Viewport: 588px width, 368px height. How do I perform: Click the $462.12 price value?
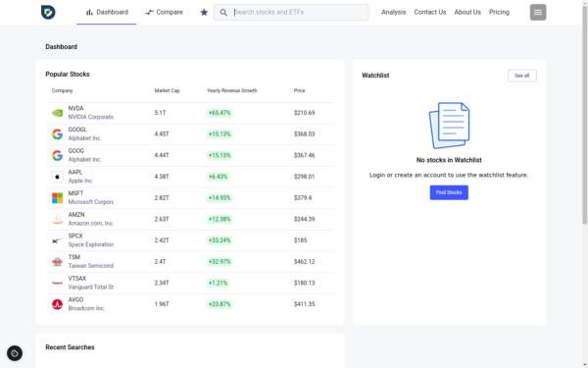pos(304,262)
